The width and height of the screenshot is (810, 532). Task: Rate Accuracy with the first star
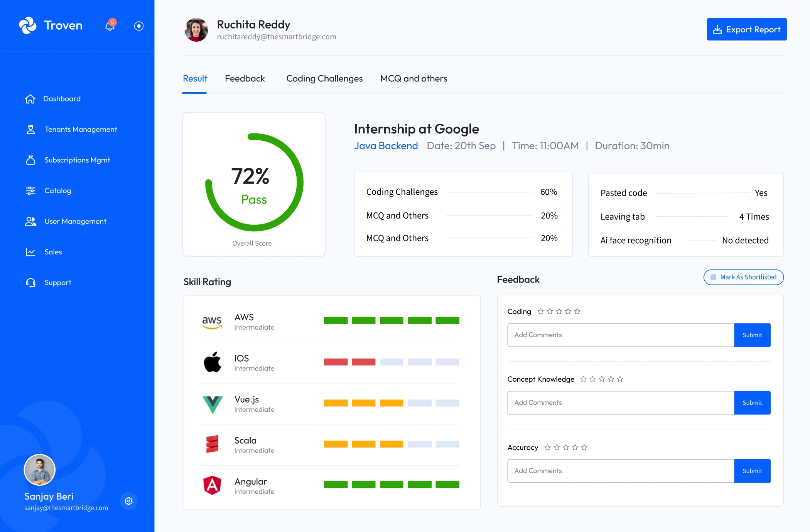[x=547, y=447]
